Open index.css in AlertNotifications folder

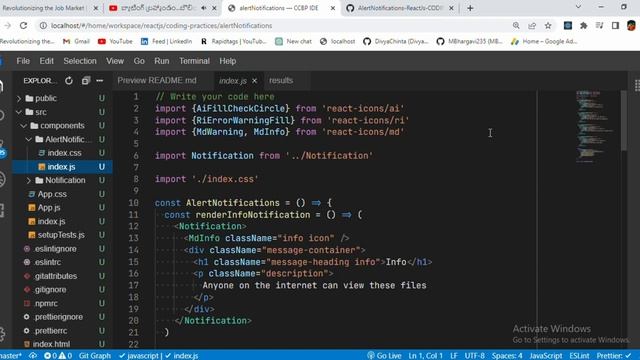[x=64, y=153]
